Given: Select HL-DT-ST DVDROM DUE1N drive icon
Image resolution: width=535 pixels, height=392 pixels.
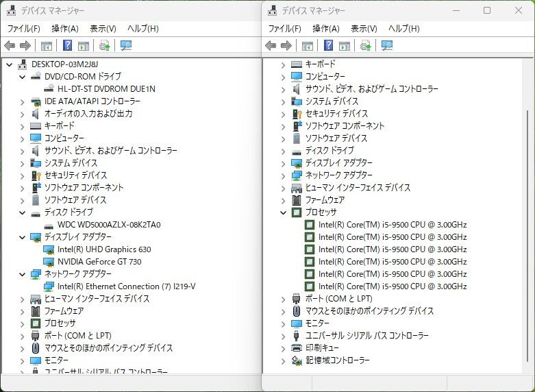Looking at the screenshot, I should tap(49, 89).
